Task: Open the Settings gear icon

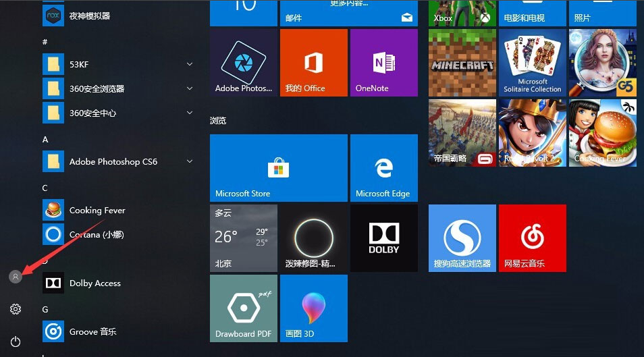Action: click(x=16, y=309)
